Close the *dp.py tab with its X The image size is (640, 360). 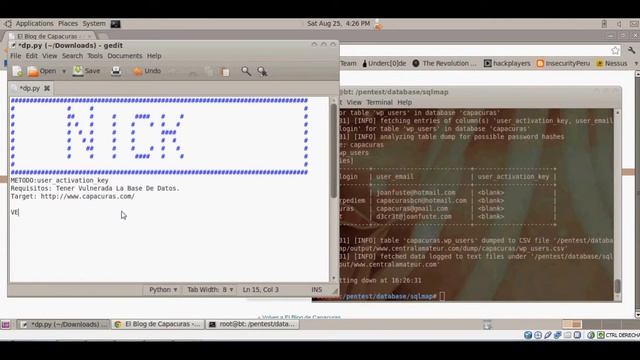[x=47, y=88]
